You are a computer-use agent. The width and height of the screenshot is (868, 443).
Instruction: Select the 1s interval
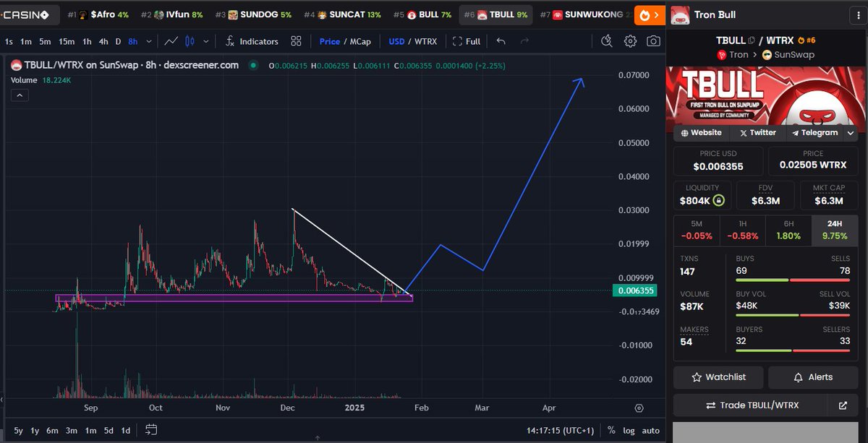[9, 41]
